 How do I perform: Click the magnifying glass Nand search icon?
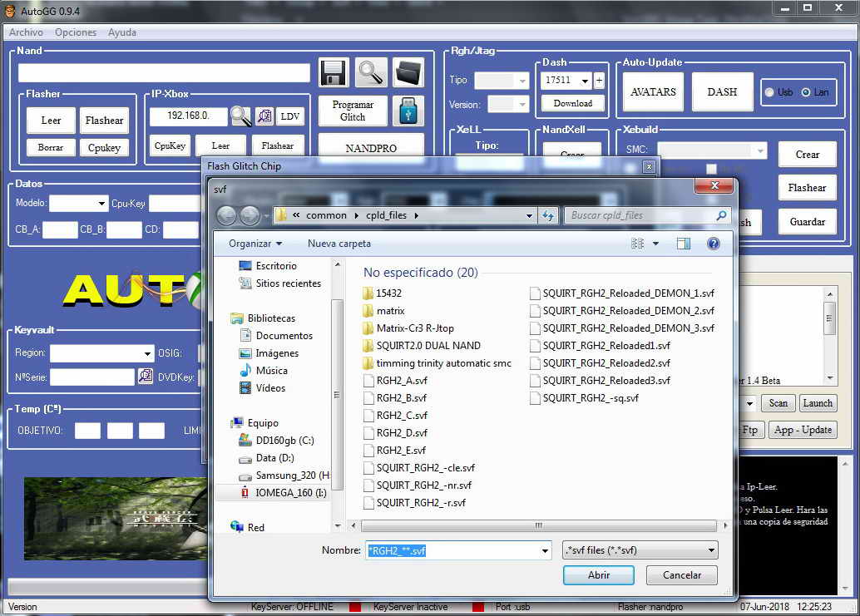371,72
